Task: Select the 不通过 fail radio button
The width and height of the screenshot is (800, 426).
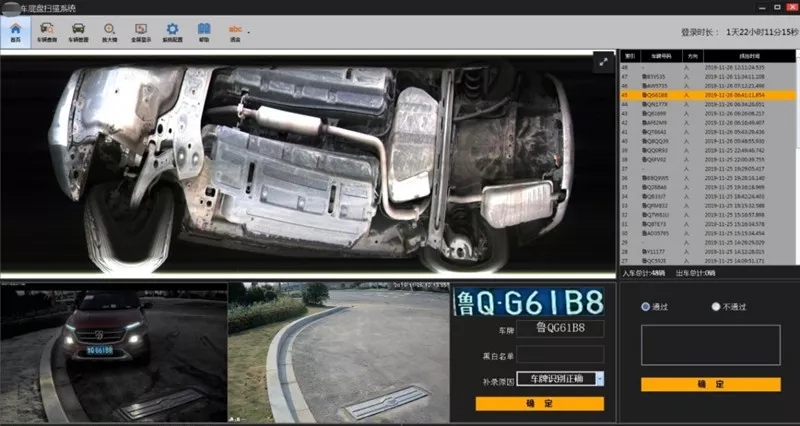Action: [x=715, y=307]
